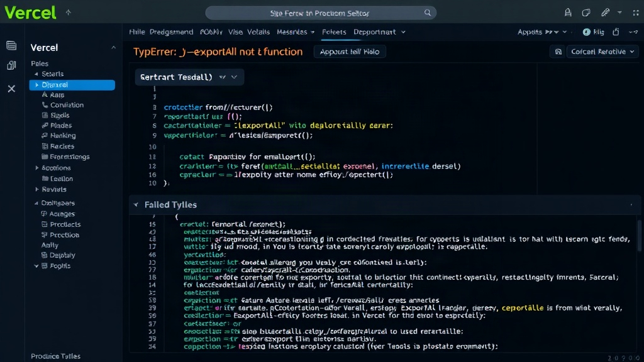Collapse the Dxilhgoers tree node
This screenshot has height=362, width=644.
(x=36, y=203)
